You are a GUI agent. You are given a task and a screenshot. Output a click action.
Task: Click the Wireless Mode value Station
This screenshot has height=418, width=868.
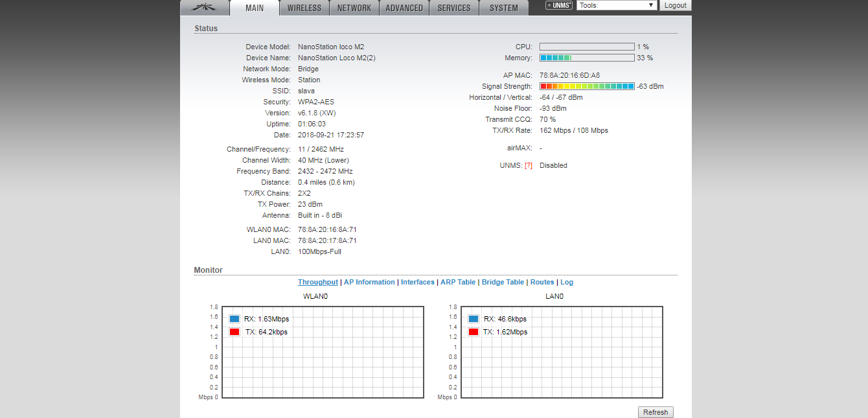pyautogui.click(x=309, y=80)
